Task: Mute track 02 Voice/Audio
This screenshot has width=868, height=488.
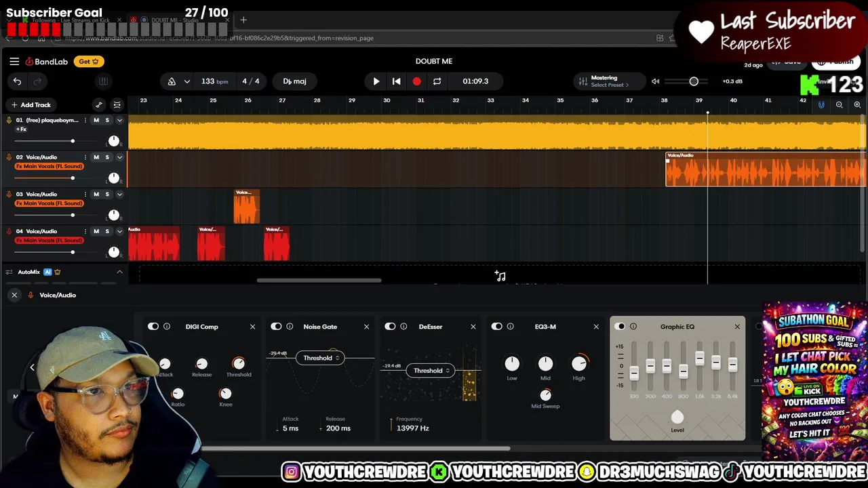Action: pyautogui.click(x=96, y=157)
